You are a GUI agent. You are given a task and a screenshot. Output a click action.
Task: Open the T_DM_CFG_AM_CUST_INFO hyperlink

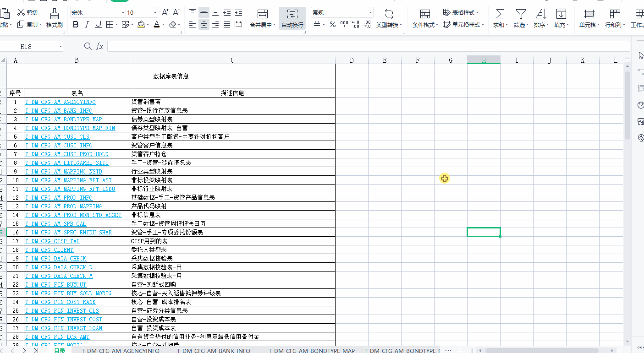[x=59, y=146]
